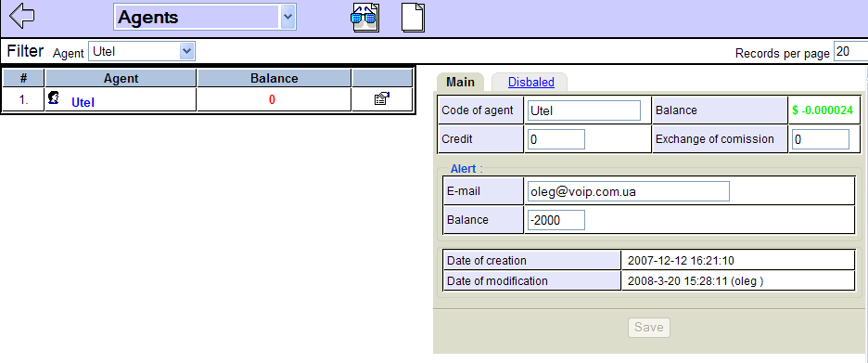The height and width of the screenshot is (363, 868).
Task: Click the blank new document icon
Action: pyautogui.click(x=413, y=18)
